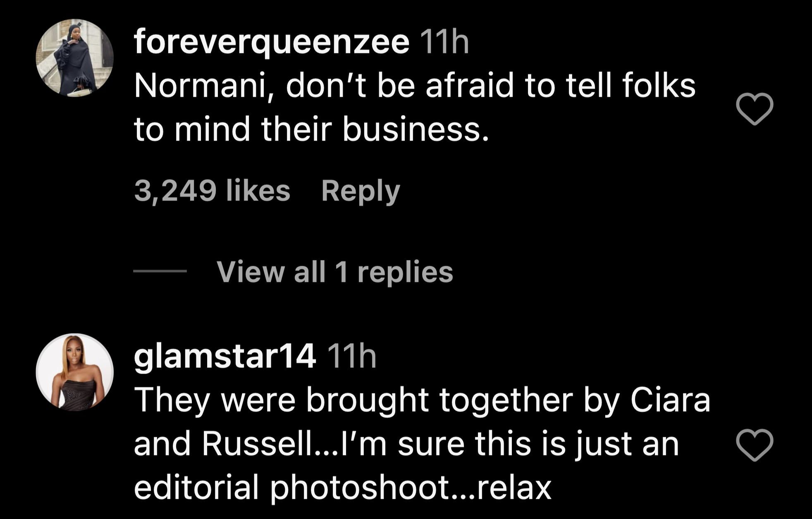Screen dimensions: 812x519
Task: Open glamstar14's profile picture
Action: (75, 372)
